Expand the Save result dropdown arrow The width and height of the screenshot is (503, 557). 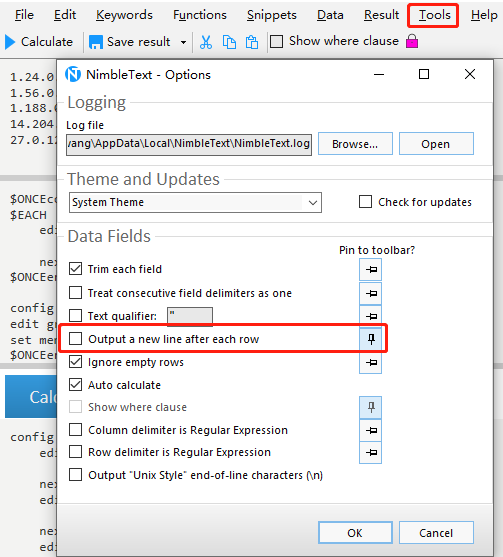coord(183,42)
